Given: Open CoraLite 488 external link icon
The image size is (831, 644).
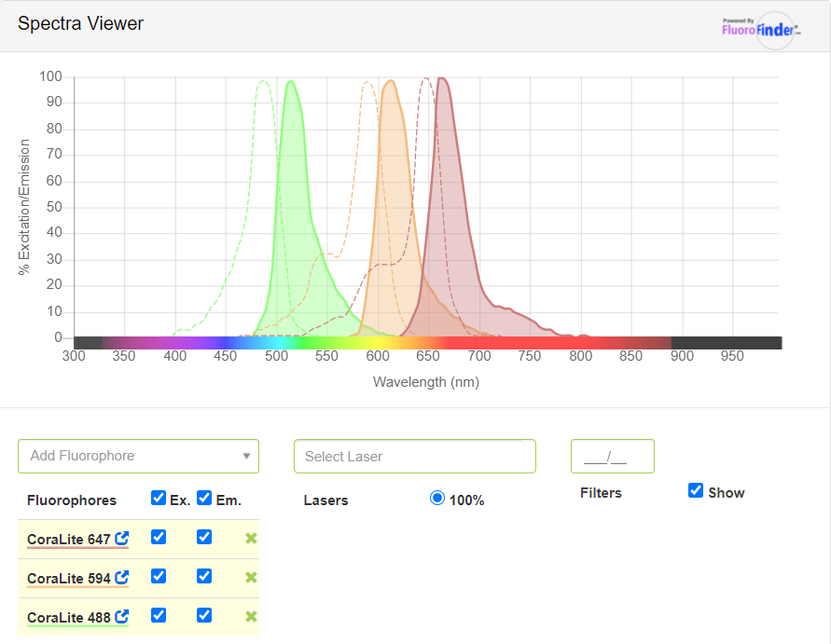Looking at the screenshot, I should pyautogui.click(x=121, y=617).
